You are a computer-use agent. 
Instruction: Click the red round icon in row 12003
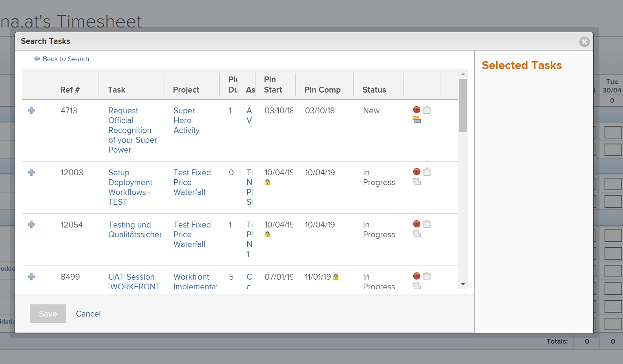pos(417,172)
